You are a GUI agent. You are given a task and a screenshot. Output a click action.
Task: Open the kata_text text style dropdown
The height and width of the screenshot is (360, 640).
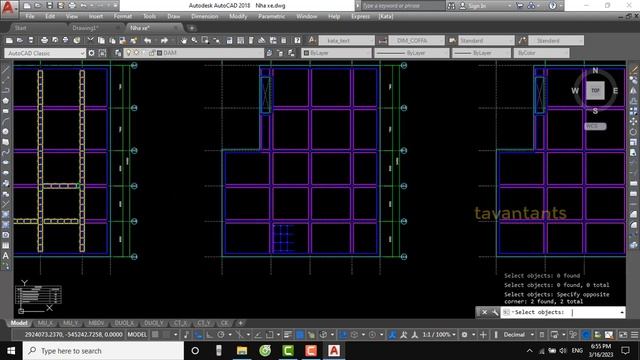click(x=347, y=40)
